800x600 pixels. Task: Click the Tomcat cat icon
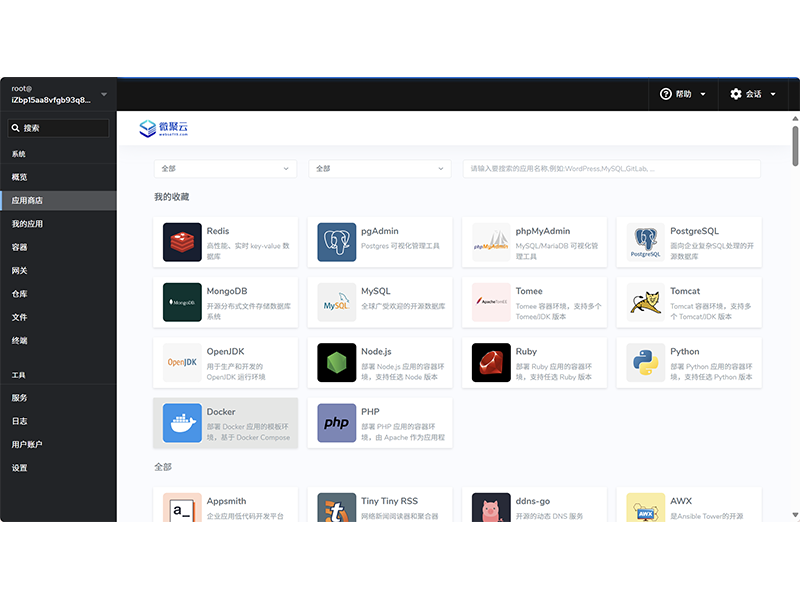(x=646, y=302)
